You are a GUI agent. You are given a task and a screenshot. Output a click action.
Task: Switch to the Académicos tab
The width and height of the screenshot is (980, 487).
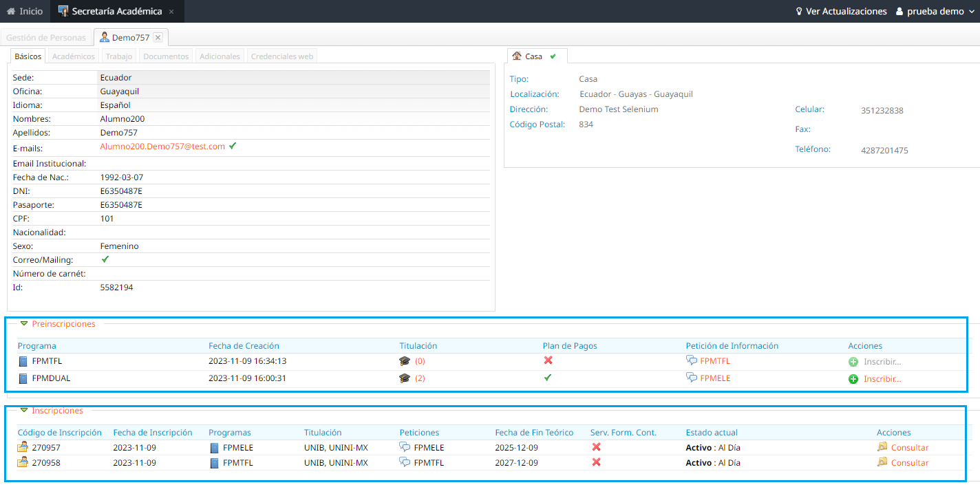coord(73,56)
